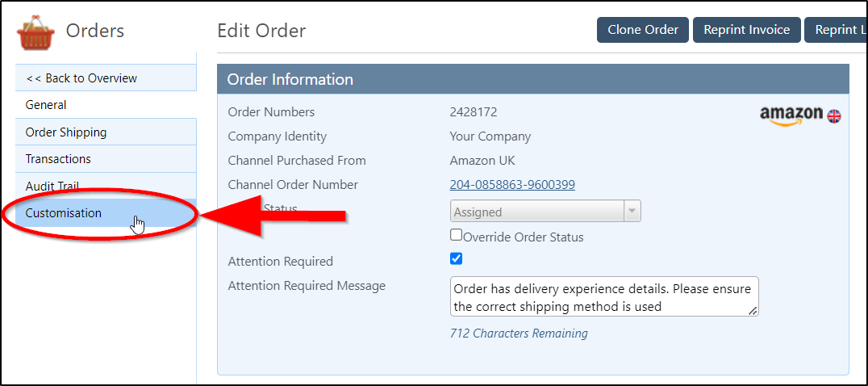The width and height of the screenshot is (868, 386).
Task: Click the order status dropdown arrow
Action: [632, 212]
